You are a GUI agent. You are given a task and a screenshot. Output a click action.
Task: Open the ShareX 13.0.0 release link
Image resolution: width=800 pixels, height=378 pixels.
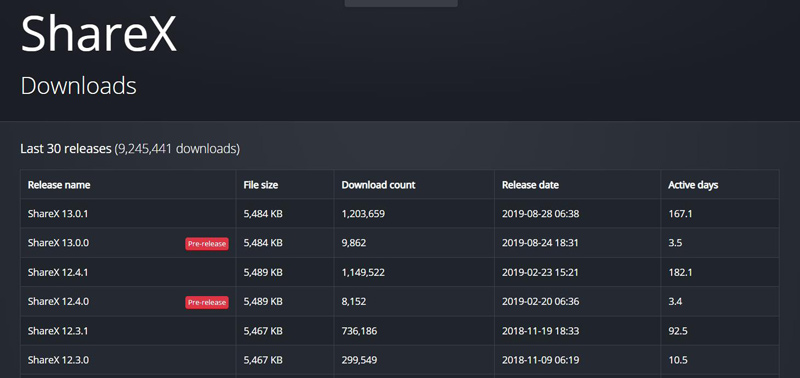[x=58, y=243]
